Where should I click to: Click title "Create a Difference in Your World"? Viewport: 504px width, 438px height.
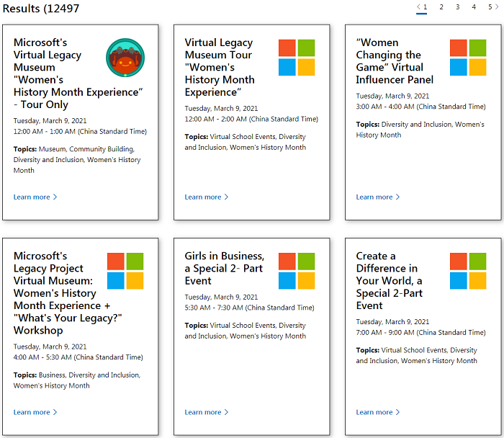(390, 280)
